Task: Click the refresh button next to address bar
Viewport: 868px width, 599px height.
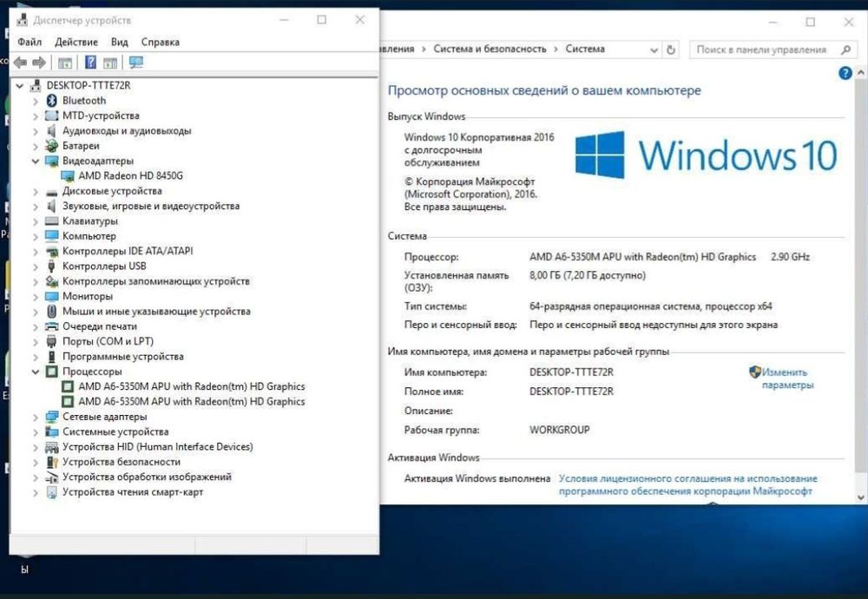Action: (671, 49)
